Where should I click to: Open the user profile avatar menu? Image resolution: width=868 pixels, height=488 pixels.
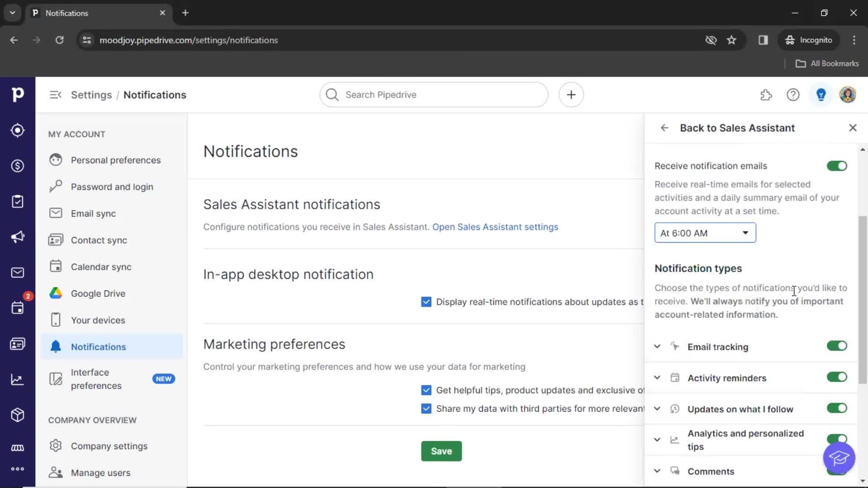pyautogui.click(x=848, y=95)
